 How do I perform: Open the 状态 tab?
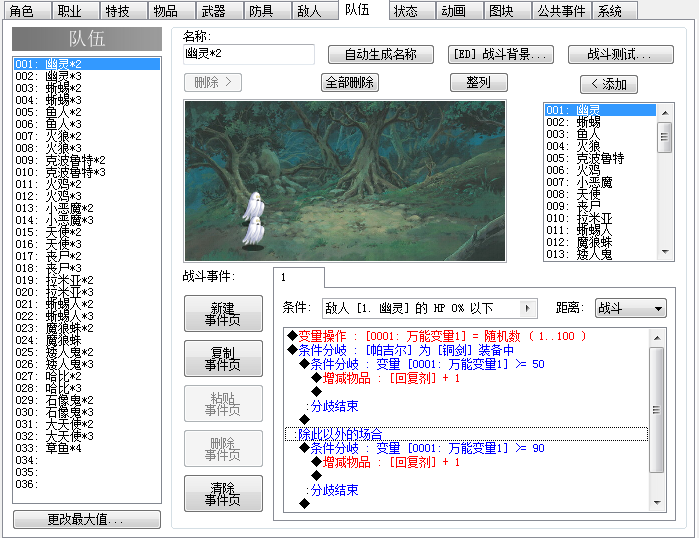[411, 11]
